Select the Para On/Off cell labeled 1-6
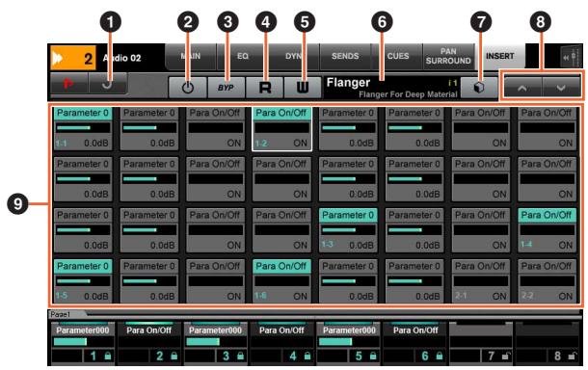The image size is (588, 370). tap(281, 281)
